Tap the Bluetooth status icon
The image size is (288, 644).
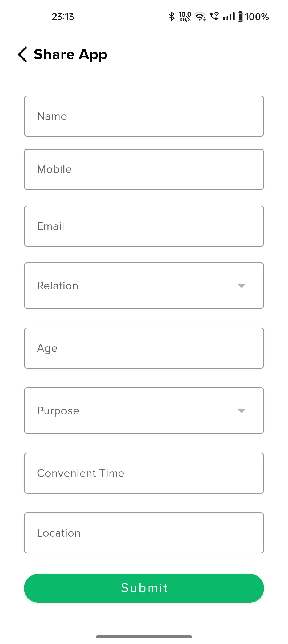tap(172, 17)
